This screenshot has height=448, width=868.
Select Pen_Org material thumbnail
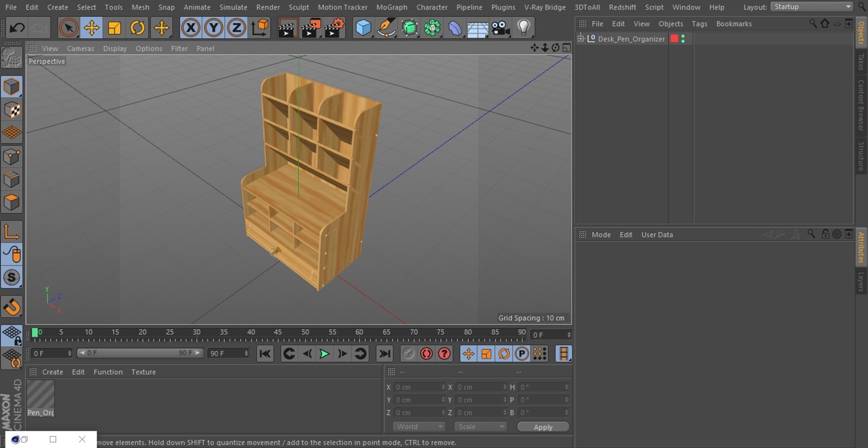pos(41,398)
